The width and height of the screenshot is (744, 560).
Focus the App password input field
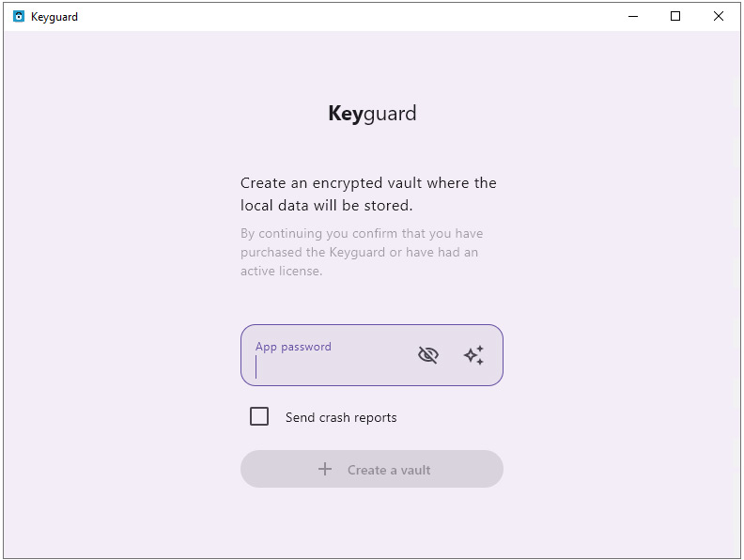371,355
